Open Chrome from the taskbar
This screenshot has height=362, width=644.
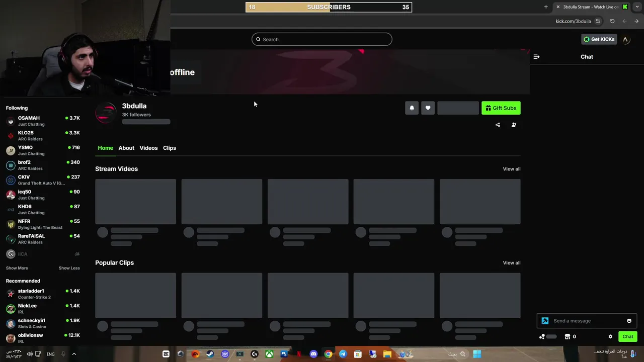point(328,354)
